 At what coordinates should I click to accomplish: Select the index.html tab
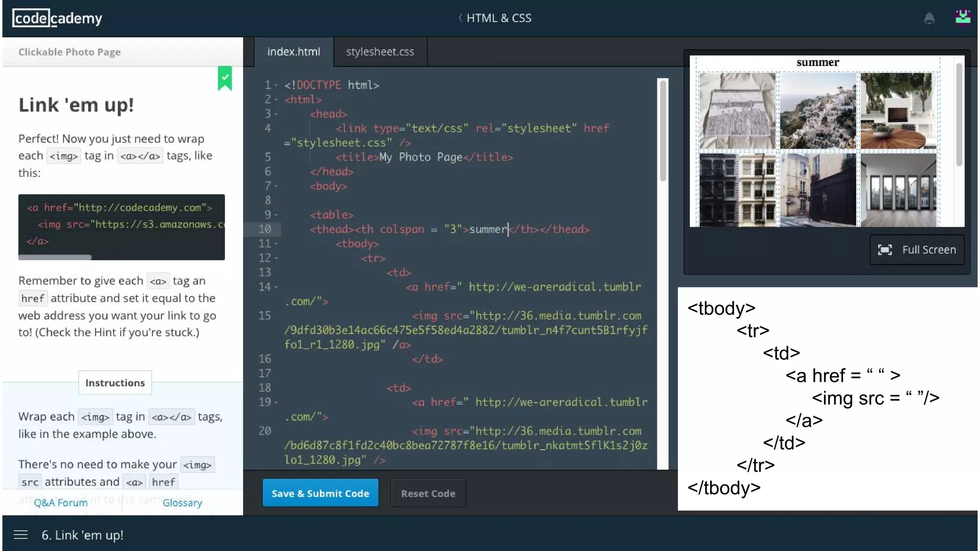pos(293,52)
